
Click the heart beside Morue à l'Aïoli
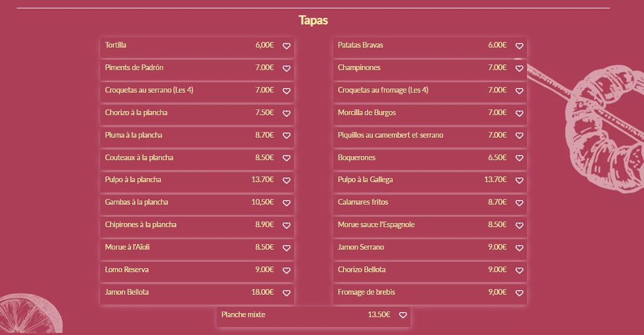(x=287, y=248)
